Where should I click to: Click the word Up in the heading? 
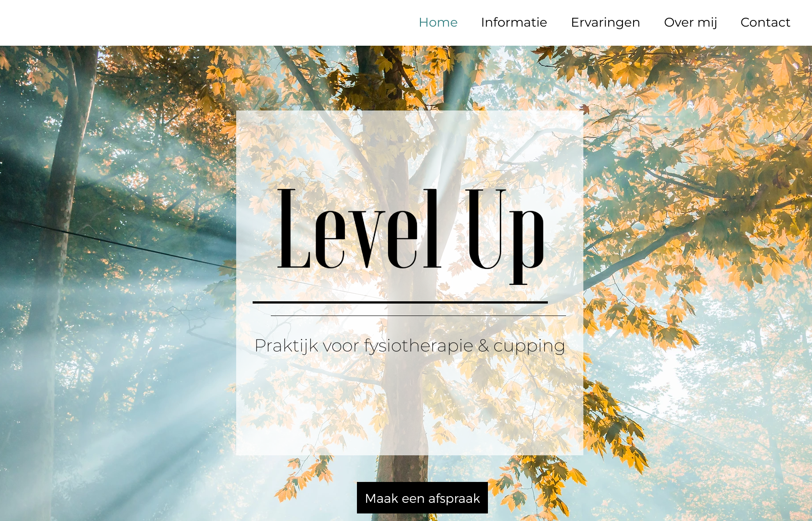coord(505,236)
